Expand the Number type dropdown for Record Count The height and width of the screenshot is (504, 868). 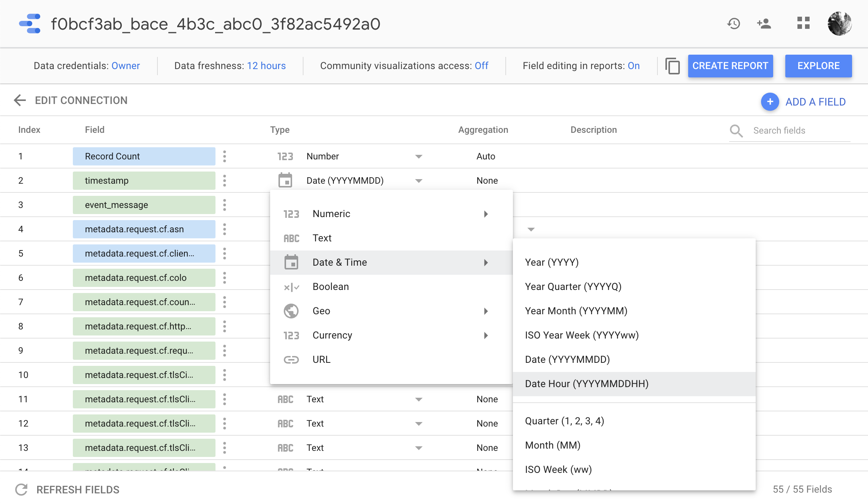coord(419,157)
